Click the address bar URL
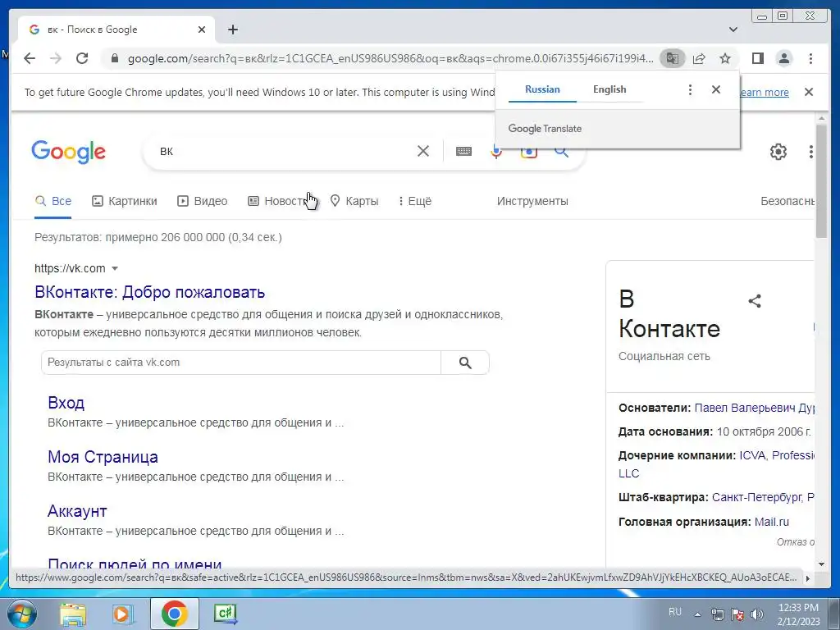Viewport: 840px width, 630px height. click(x=390, y=58)
